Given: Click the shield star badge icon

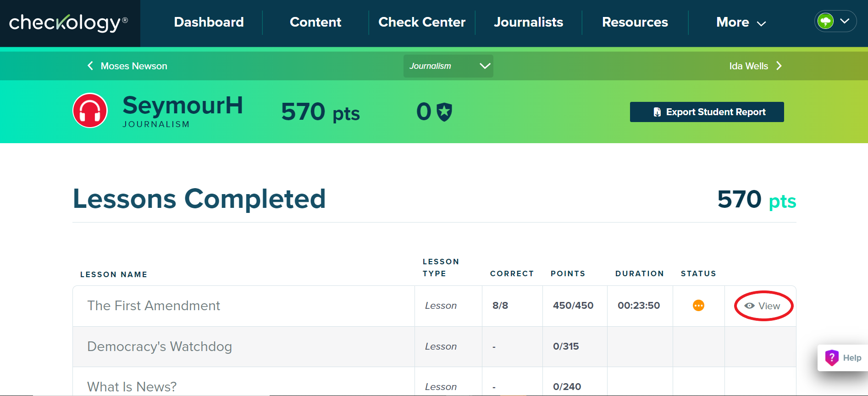Looking at the screenshot, I should tap(444, 112).
